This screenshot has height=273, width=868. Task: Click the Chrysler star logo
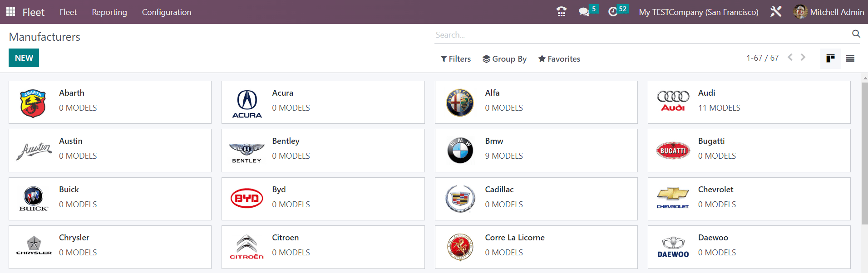click(x=34, y=245)
